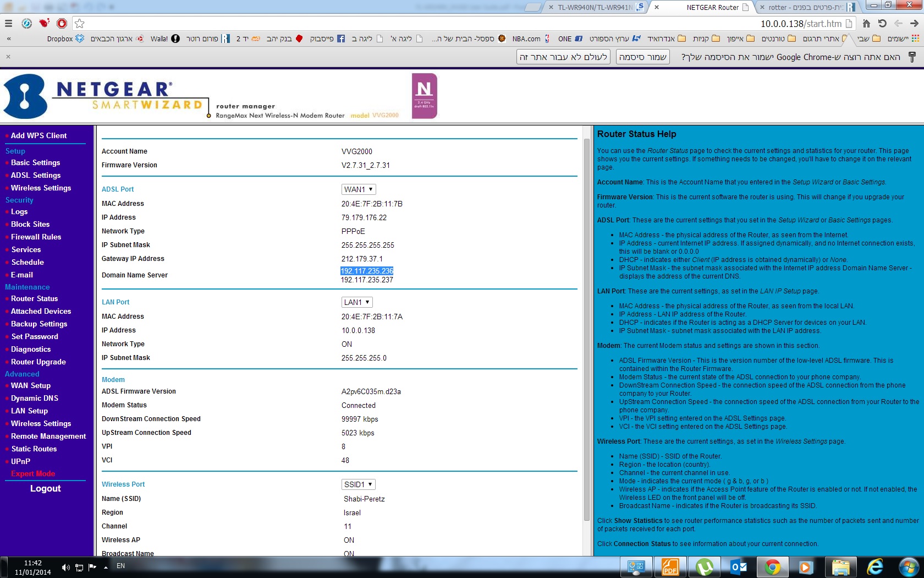Open Attached Devices in the sidebar
924x578 pixels.
click(x=41, y=311)
